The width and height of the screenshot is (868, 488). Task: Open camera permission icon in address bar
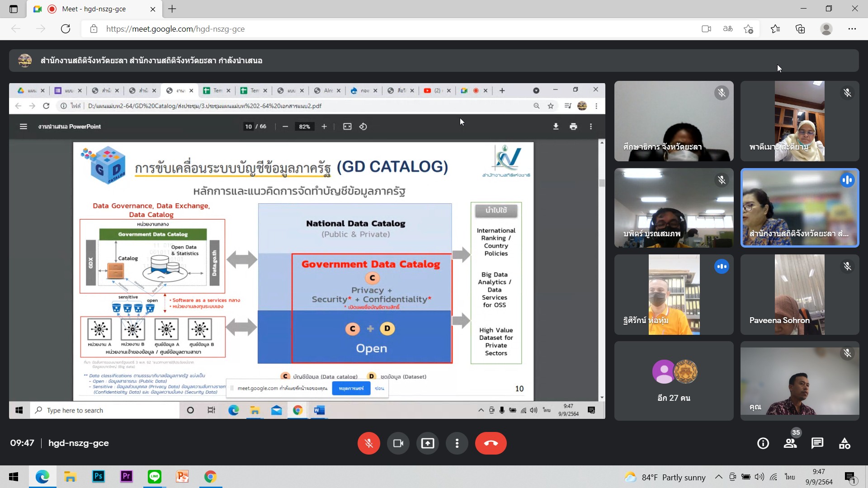pyautogui.click(x=706, y=29)
